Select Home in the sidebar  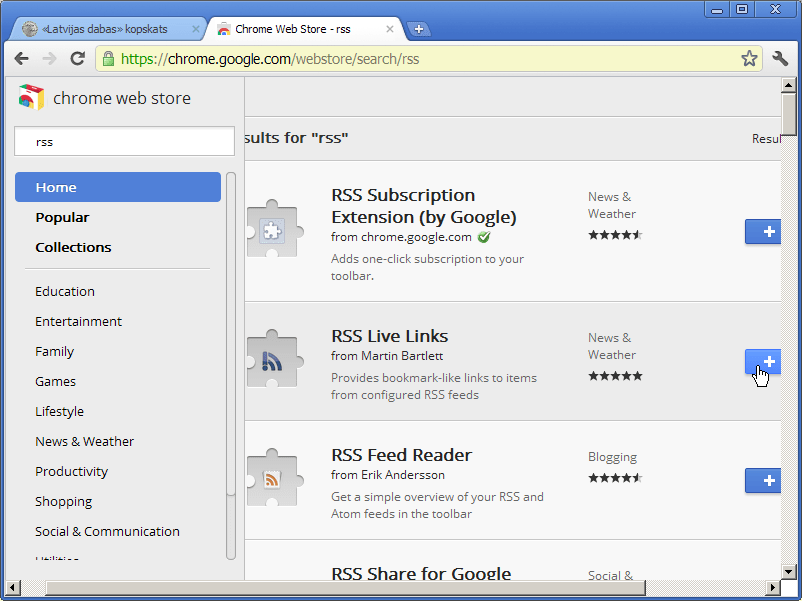[118, 187]
